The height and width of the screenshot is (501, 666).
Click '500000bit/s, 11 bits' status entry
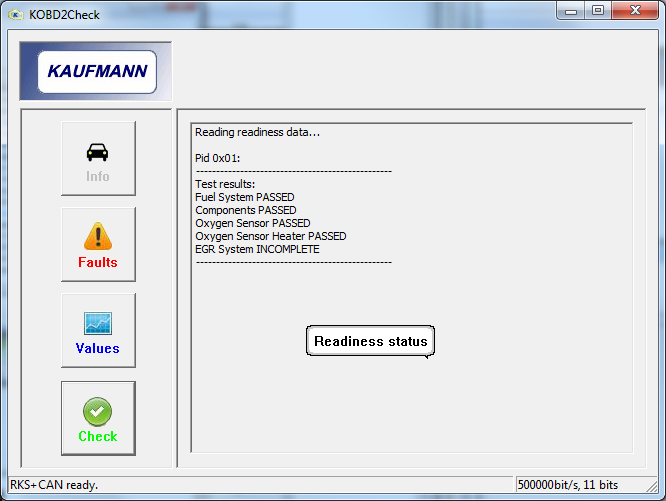pos(567,485)
